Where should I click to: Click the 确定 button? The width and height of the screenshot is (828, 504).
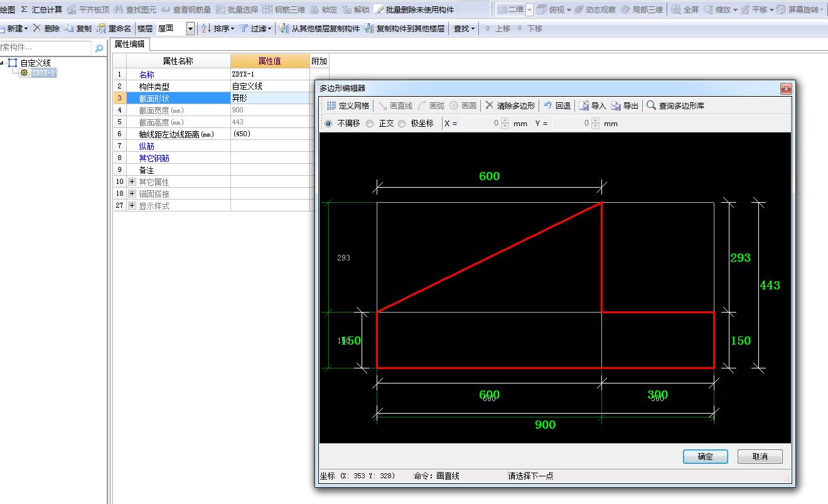pyautogui.click(x=705, y=456)
